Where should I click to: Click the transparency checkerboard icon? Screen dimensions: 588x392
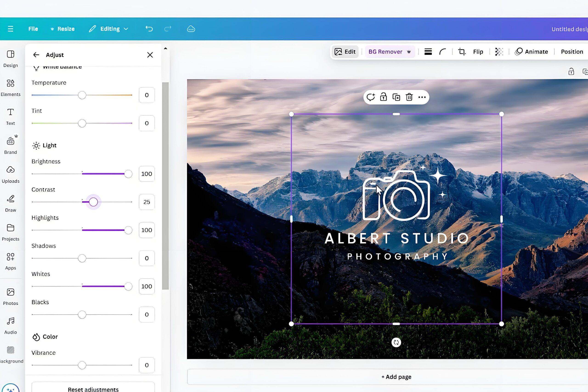point(499,52)
